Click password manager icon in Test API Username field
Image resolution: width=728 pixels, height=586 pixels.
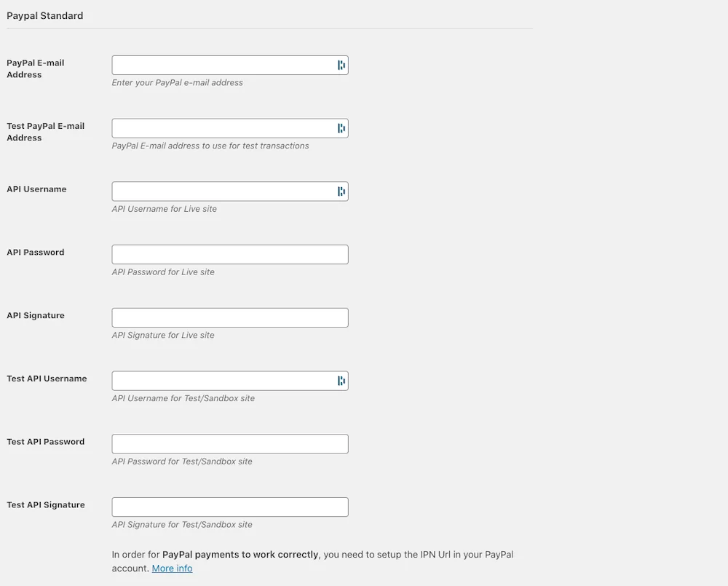pos(341,381)
